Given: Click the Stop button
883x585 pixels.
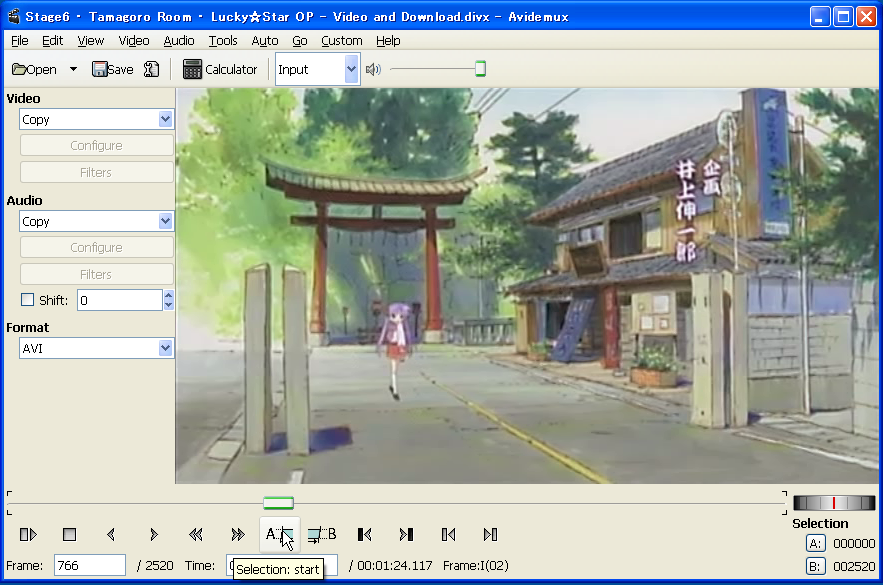Looking at the screenshot, I should [x=69, y=534].
